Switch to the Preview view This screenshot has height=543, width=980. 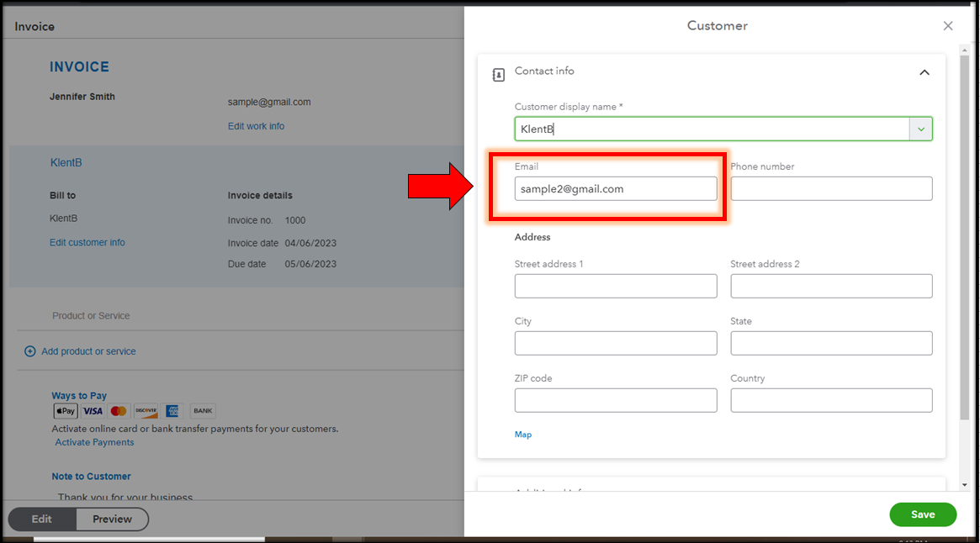(112, 519)
